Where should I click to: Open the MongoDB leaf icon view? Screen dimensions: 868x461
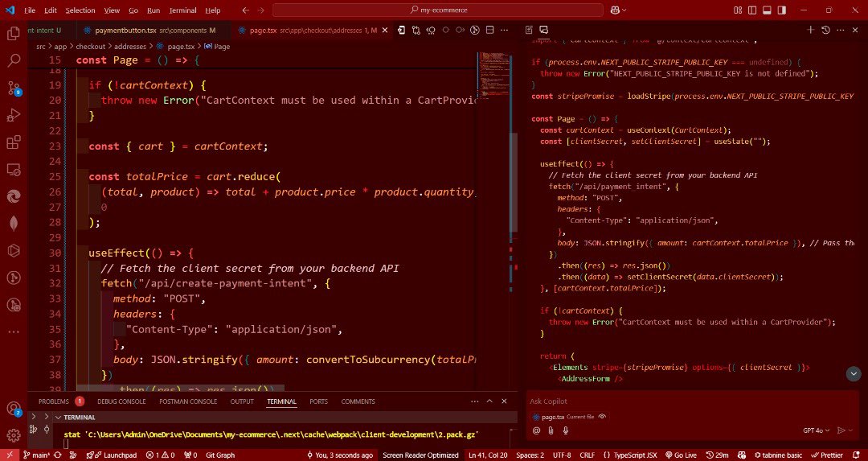[14, 224]
